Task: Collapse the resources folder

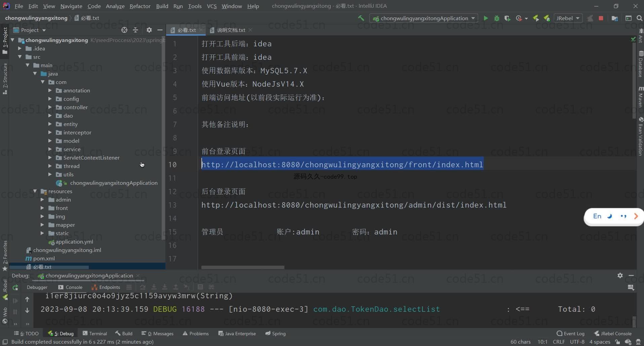Action: [x=35, y=191]
